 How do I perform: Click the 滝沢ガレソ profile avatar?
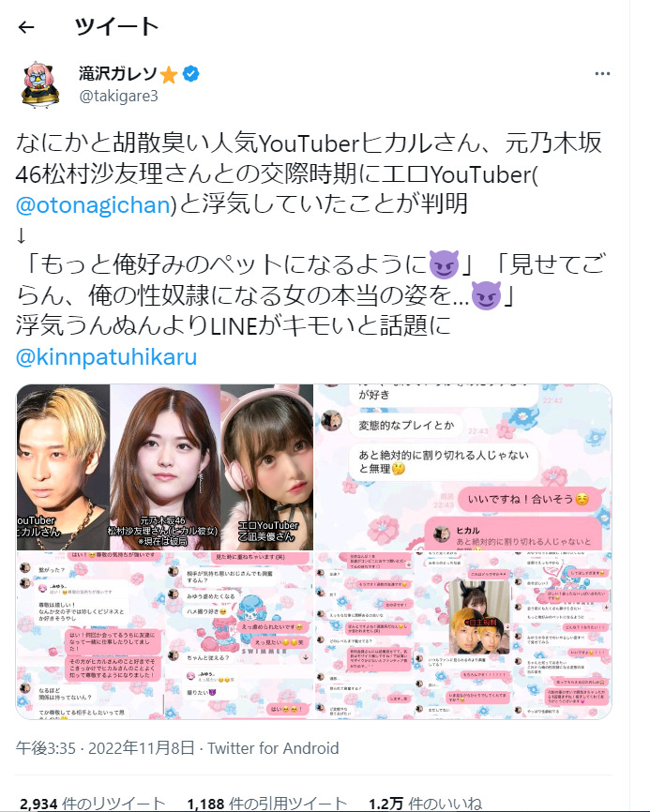click(x=40, y=84)
